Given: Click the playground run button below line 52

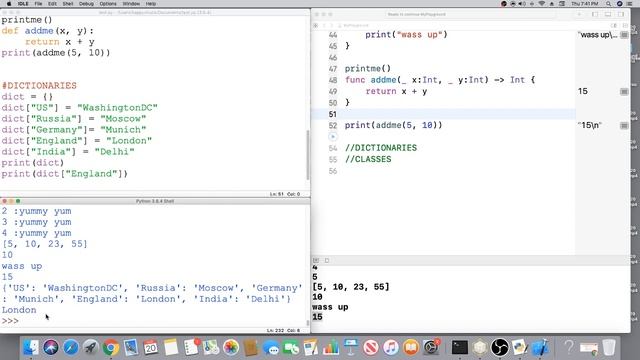Looking at the screenshot, I should coord(333,137).
